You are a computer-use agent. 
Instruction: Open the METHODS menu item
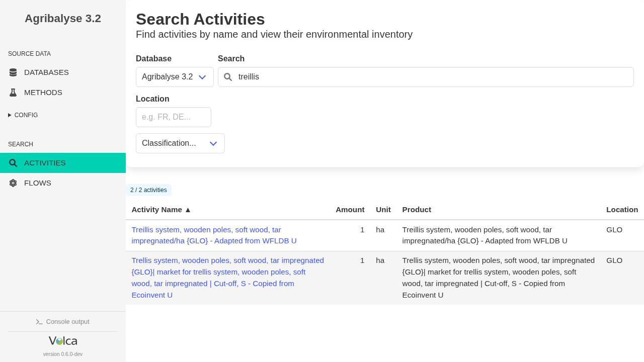point(63,93)
